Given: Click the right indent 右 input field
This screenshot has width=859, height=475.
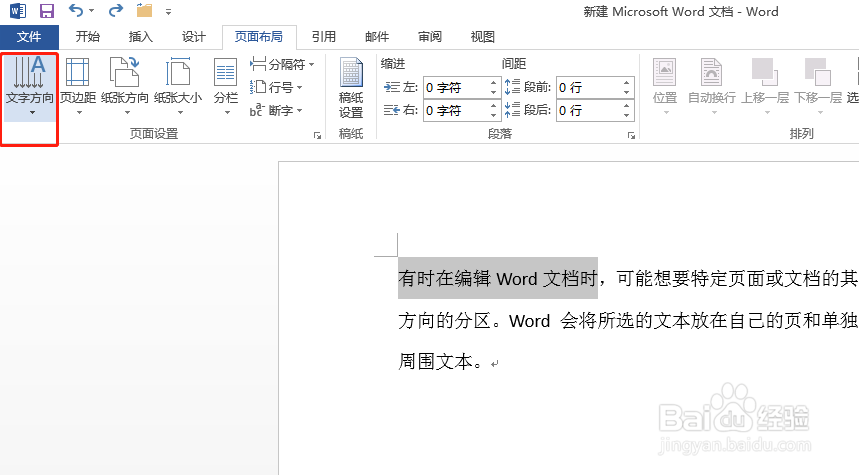Looking at the screenshot, I should point(455,110).
